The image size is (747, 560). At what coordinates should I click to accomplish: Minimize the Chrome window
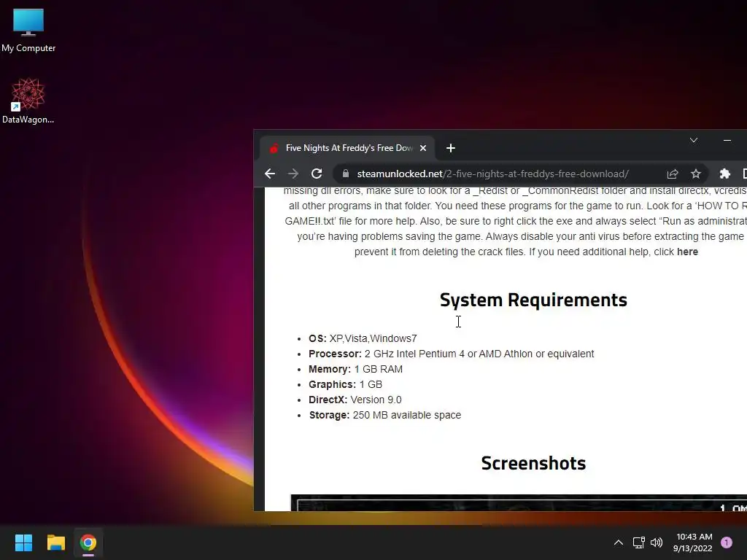(x=727, y=140)
